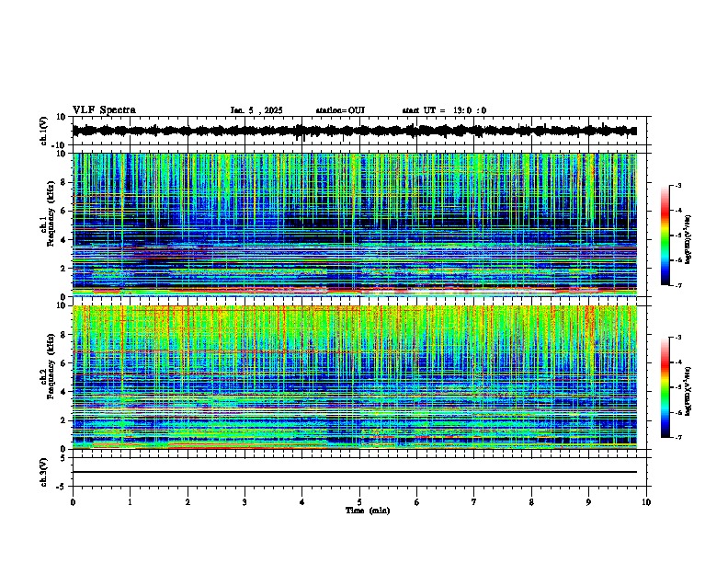
Task: Click the ch.1 spectrogram color scale bar
Action: (665, 236)
